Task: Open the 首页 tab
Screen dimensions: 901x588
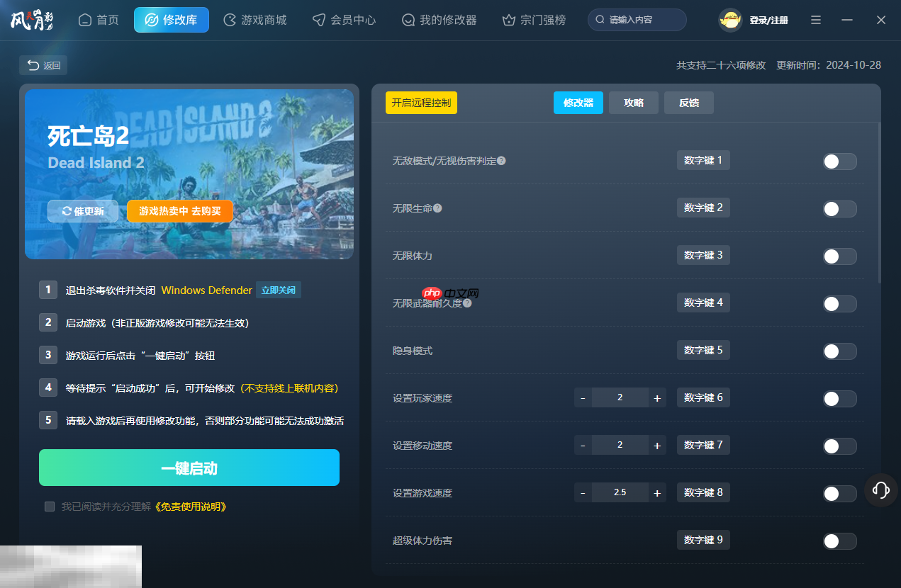Action: pyautogui.click(x=99, y=20)
